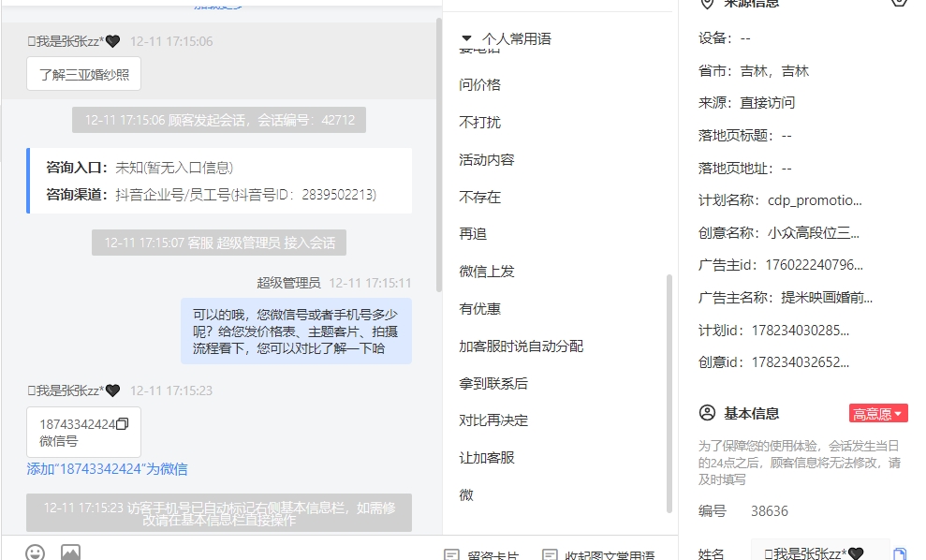Open the emoji picker in the chat toolbar
Viewport: 926px width, 560px height.
pyautogui.click(x=35, y=553)
